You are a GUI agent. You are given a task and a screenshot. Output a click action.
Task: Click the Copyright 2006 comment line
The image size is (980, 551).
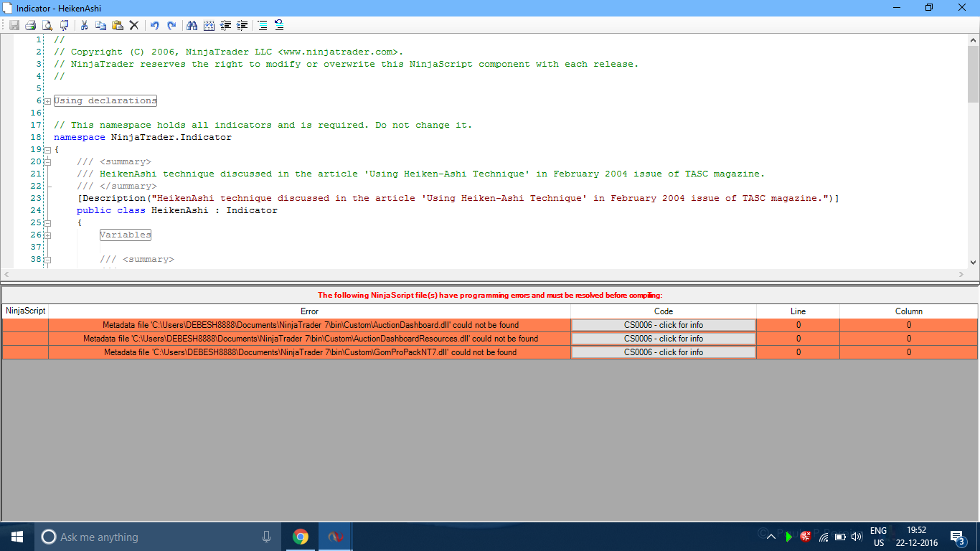tap(229, 52)
